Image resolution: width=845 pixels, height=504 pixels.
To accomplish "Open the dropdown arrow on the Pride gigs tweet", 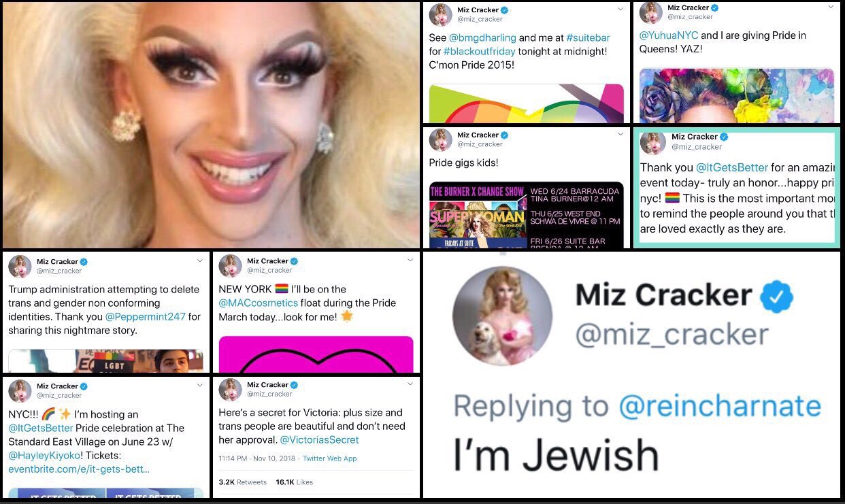I will (620, 134).
